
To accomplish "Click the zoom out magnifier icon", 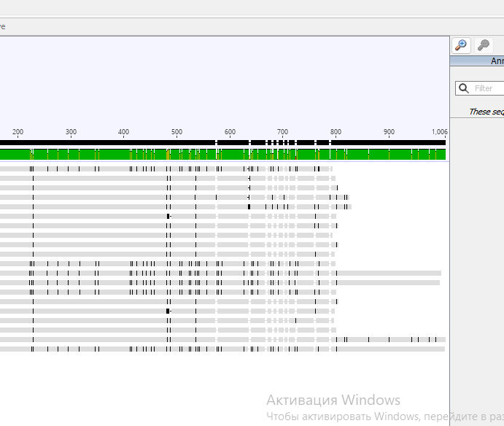I will 483,45.
